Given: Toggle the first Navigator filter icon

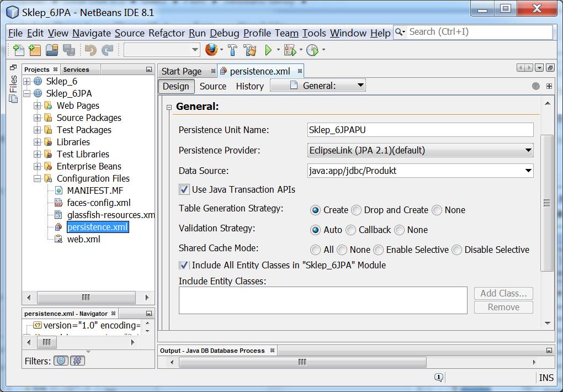Looking at the screenshot, I should coord(61,361).
